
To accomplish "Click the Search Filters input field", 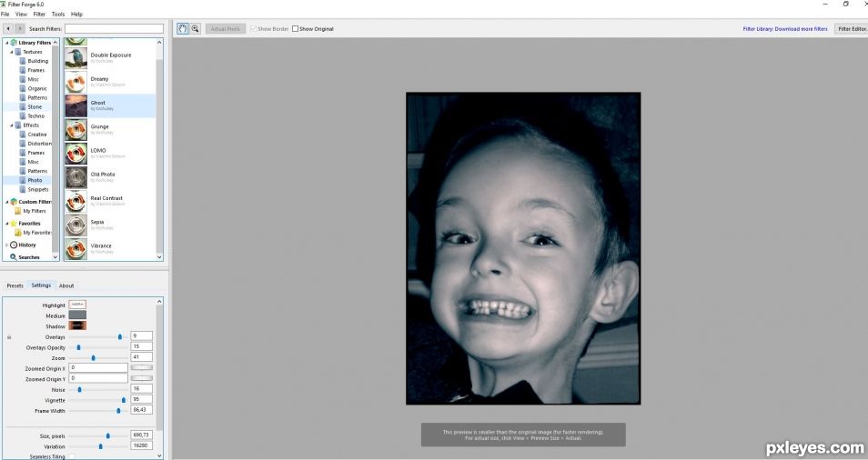I will [x=114, y=29].
